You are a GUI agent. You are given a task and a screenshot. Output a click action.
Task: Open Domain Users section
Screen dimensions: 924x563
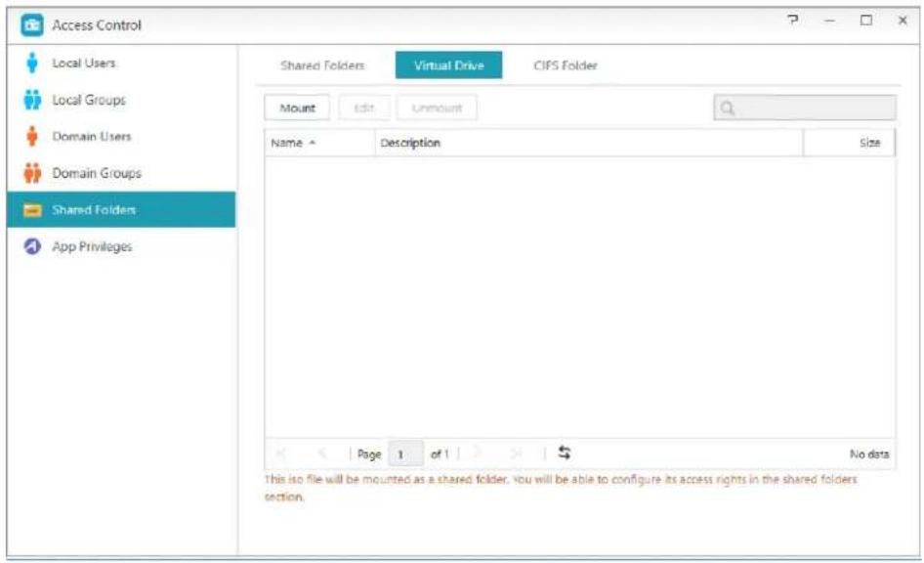pos(121,136)
